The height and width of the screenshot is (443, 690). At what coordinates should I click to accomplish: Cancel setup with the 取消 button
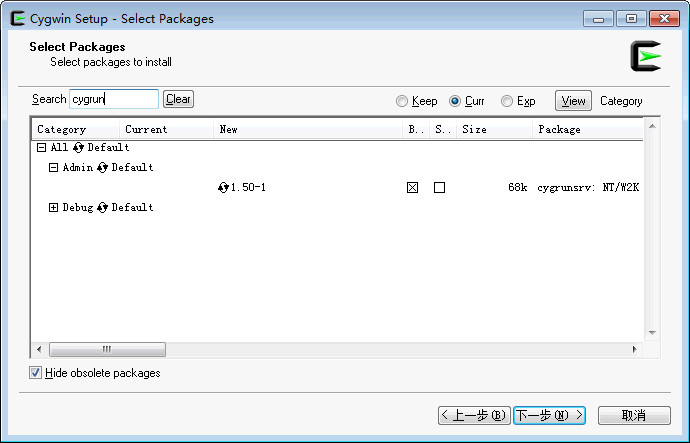(x=634, y=415)
